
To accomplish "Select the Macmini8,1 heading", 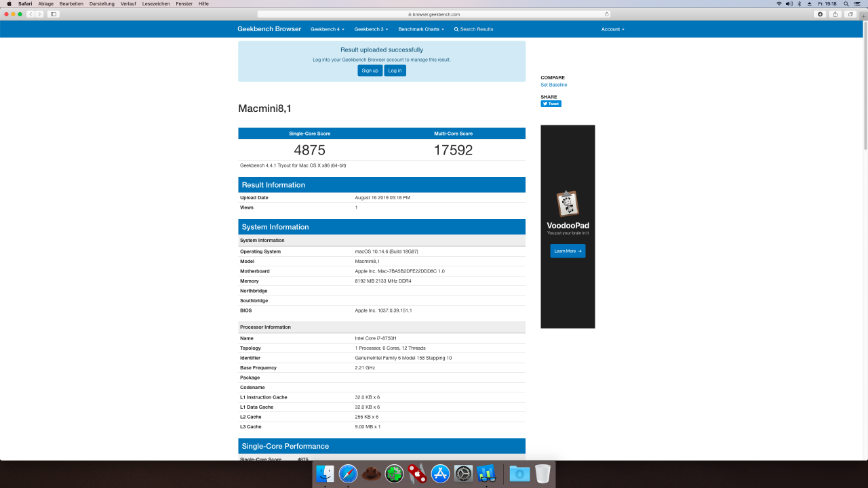I will click(265, 108).
